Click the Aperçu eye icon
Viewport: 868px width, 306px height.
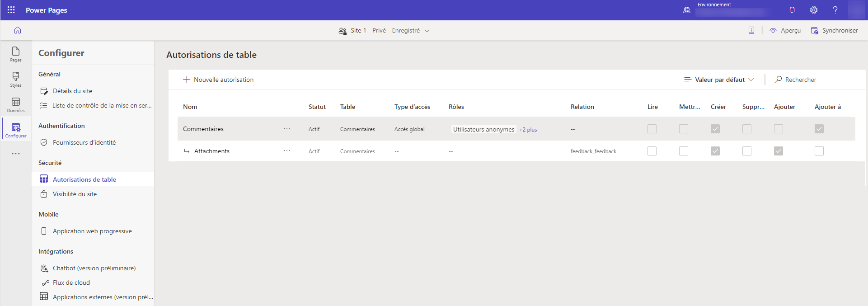[x=773, y=30]
